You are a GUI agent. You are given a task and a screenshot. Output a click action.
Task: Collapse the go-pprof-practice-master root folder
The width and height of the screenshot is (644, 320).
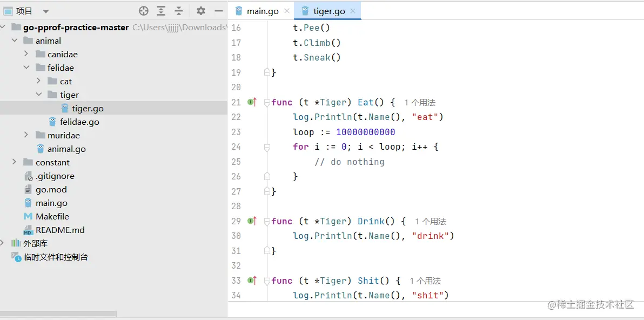(3, 27)
